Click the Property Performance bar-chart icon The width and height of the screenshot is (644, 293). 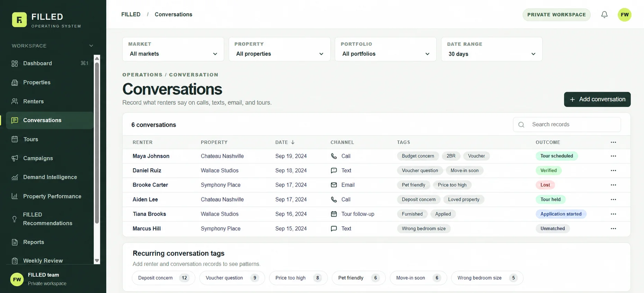click(15, 196)
